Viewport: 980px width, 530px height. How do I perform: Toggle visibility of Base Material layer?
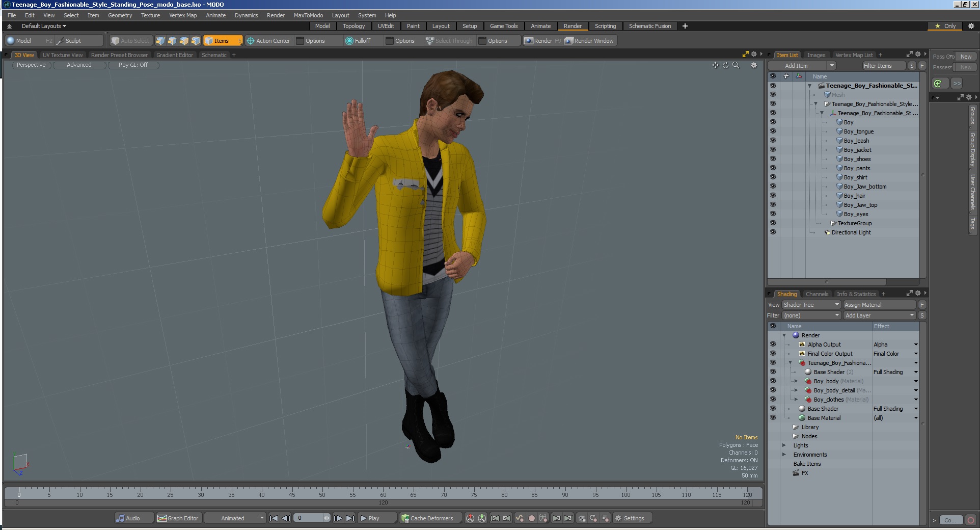tap(773, 418)
